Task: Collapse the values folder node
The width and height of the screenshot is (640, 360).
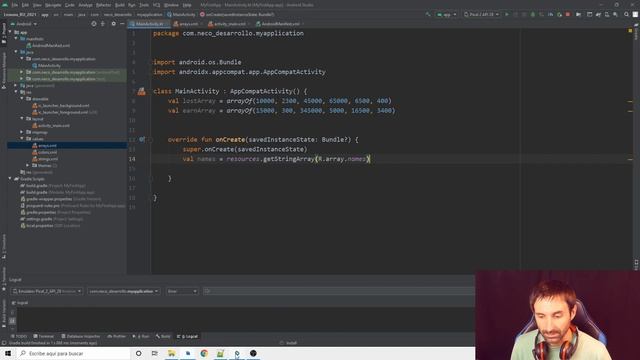Action: click(22, 139)
